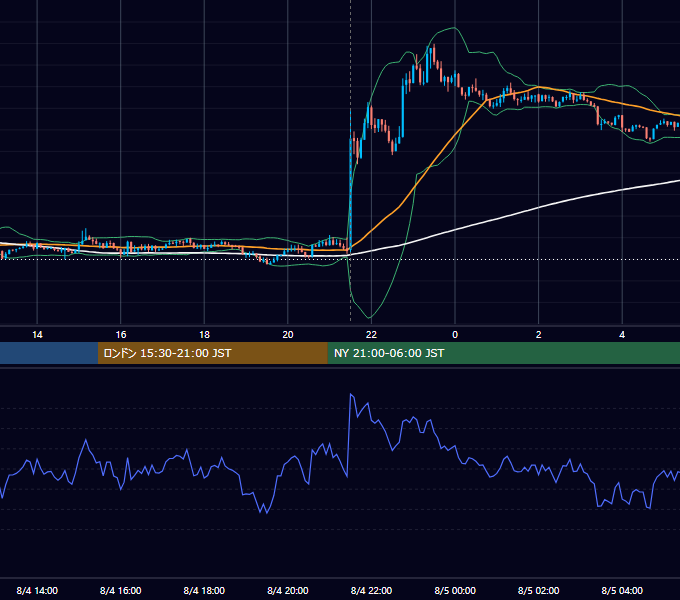Click the 0 hour label on price chart axis
The width and height of the screenshot is (680, 600).
tap(455, 335)
